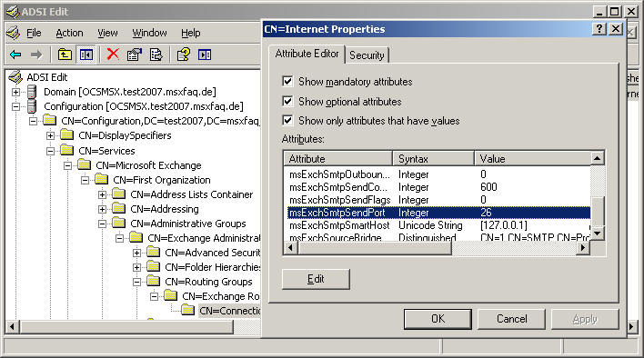Sort by the Attribute column header

point(338,158)
